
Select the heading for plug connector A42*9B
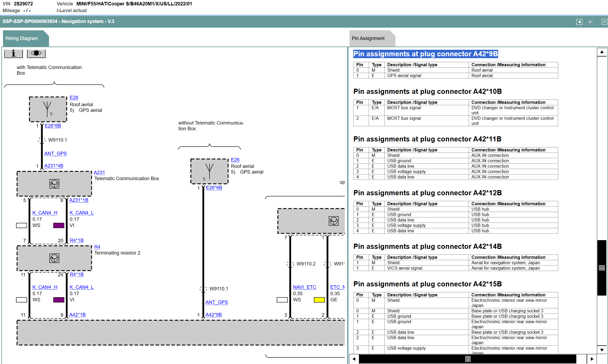(426, 54)
